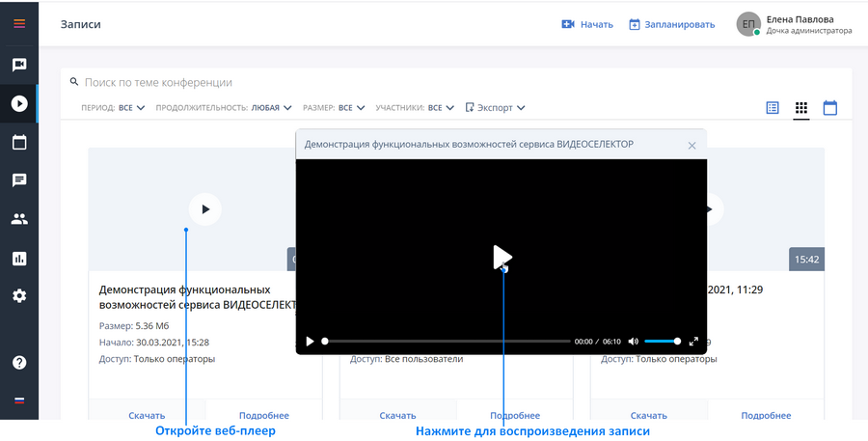The height and width of the screenshot is (441, 868).
Task: Switch to calendar view of recordings
Action: click(x=829, y=107)
